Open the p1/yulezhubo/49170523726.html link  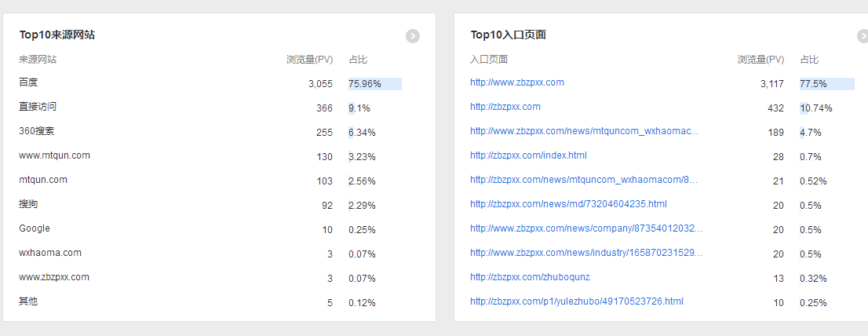[x=576, y=301]
